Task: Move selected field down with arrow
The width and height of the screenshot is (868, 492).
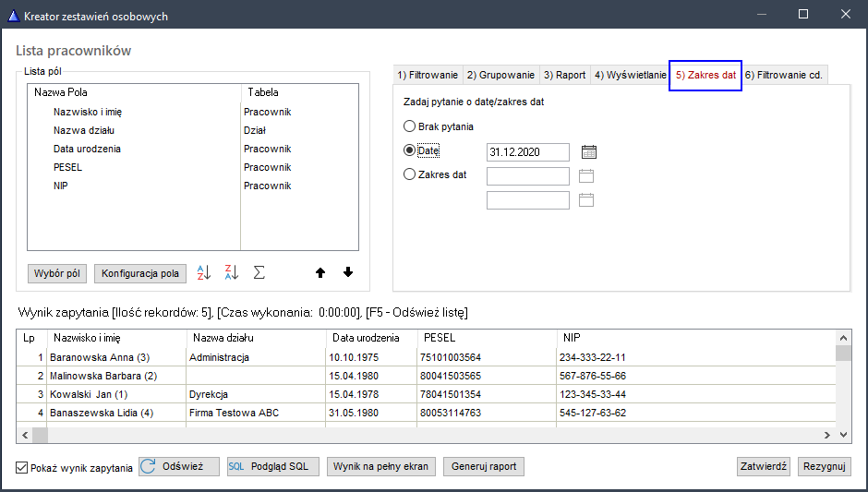Action: tap(348, 273)
